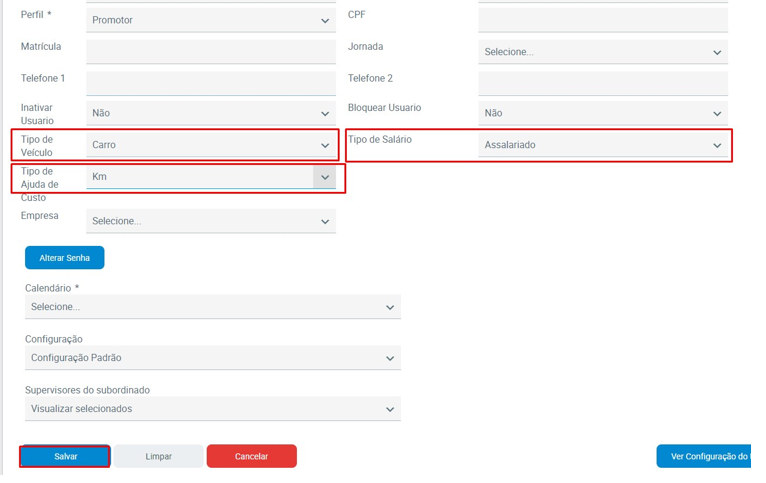
Task: Click the Alterar Senha button
Action: [x=65, y=258]
